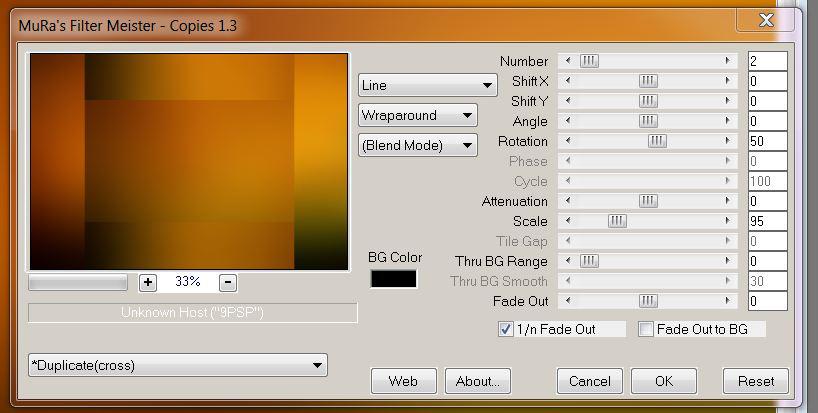
Task: Click the About... button
Action: point(477,381)
